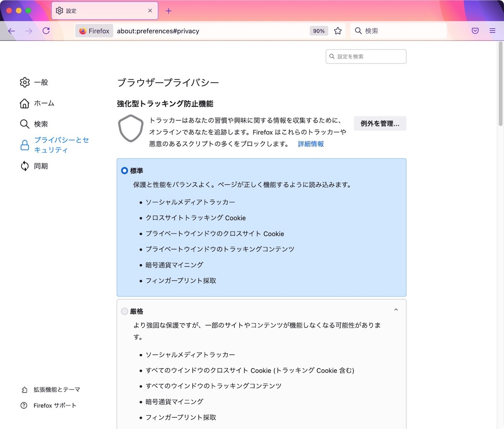Image resolution: width=504 pixels, height=429 pixels.
Task: Click ブラウザープライバシー heading
Action: tap(168, 82)
